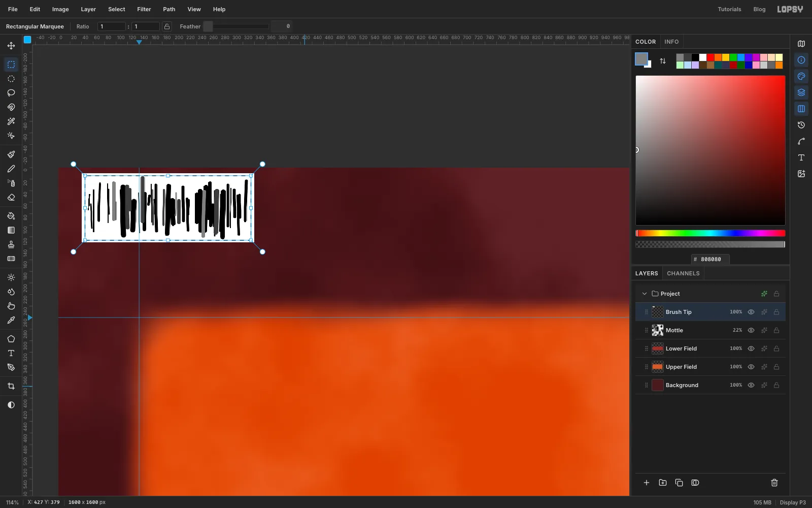Select the Text tool in left toolbar
This screenshot has height=508, width=812.
click(x=11, y=353)
